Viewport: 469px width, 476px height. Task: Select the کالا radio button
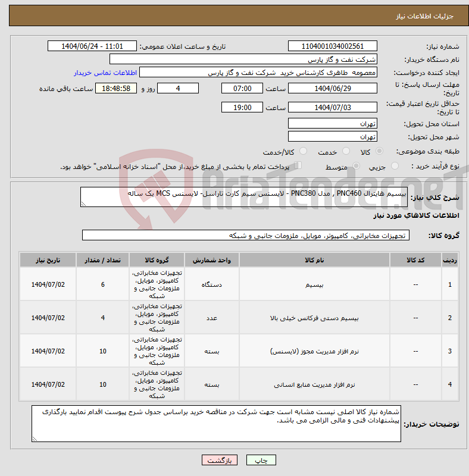[x=379, y=151]
